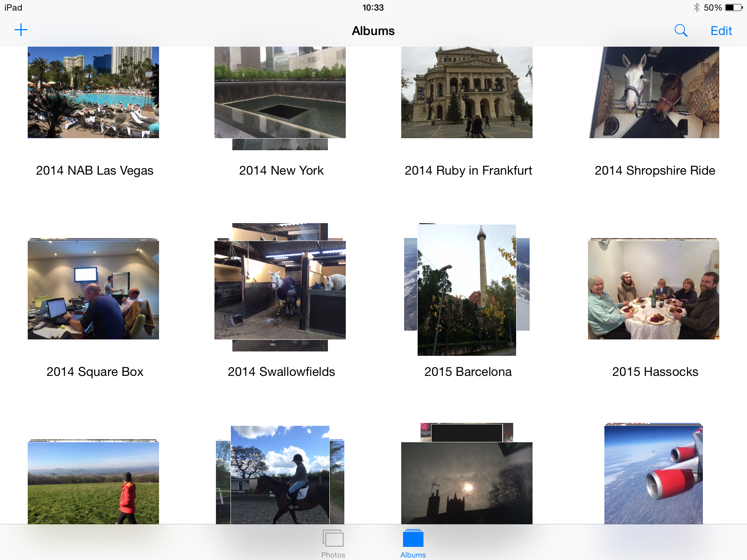This screenshot has width=747, height=560.
Task: Open the 2014 Square Box album
Action: (93, 290)
